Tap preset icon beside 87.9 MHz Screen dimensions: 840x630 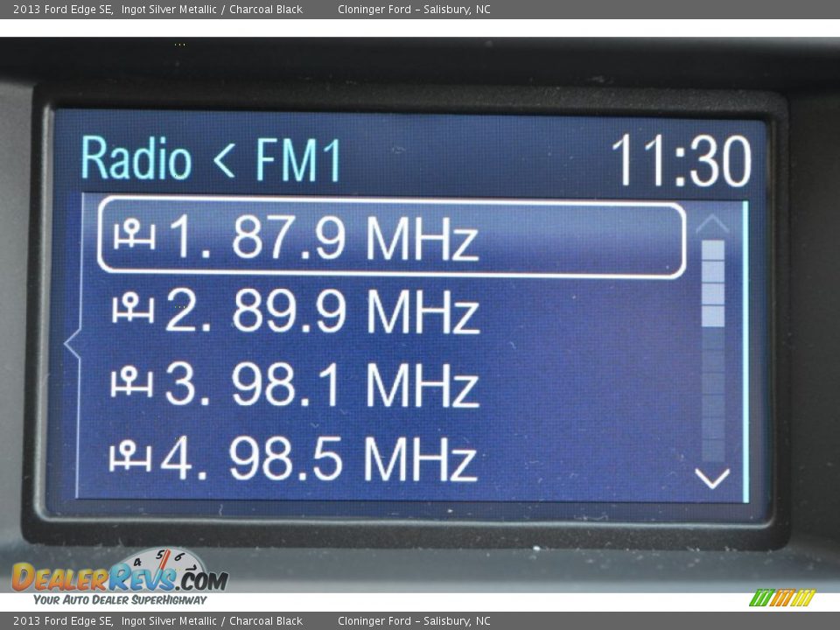point(135,235)
